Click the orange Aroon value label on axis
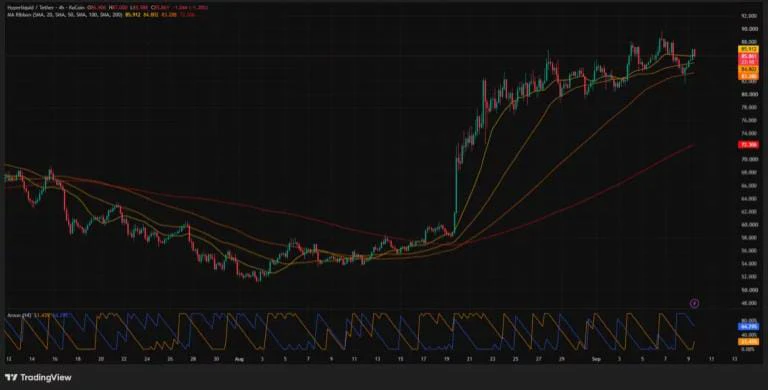This screenshot has height=390, width=768. [748, 341]
